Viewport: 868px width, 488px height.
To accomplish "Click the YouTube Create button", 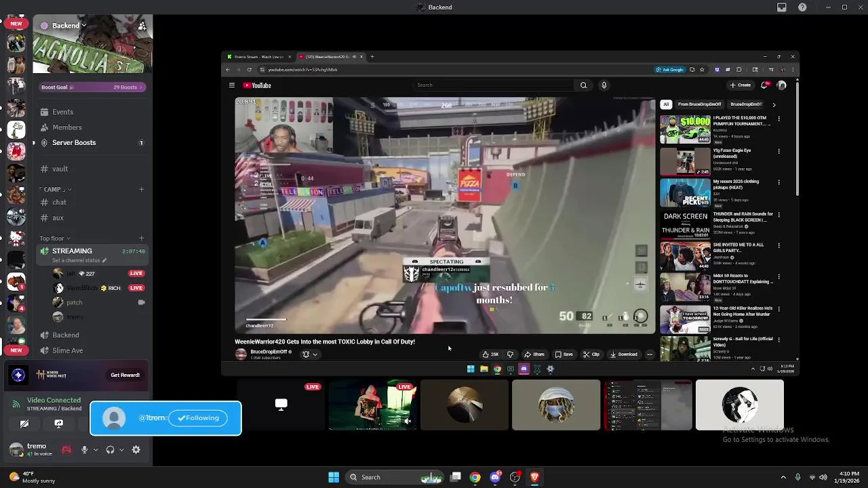I will tap(740, 85).
